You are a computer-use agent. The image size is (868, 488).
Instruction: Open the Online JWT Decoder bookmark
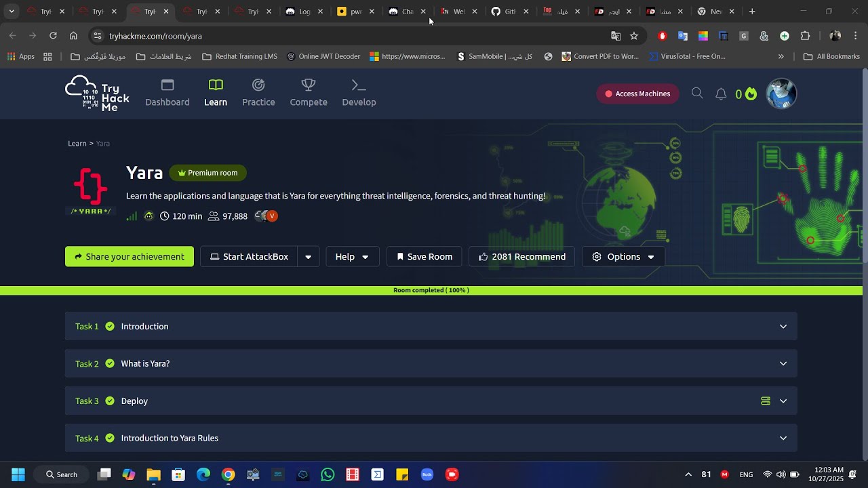(x=323, y=57)
